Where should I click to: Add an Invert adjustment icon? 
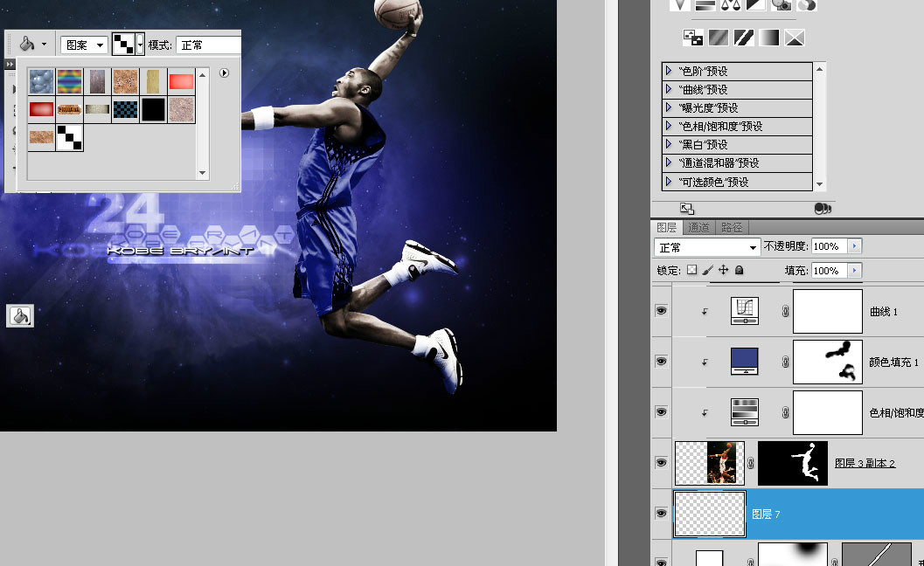[x=693, y=38]
